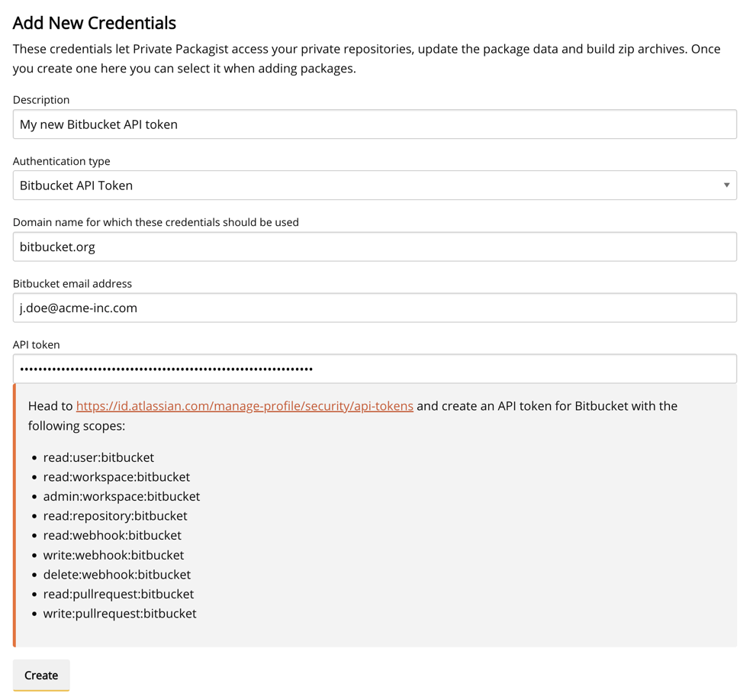
Task: Click the "Add New Credentials" heading
Action: (95, 23)
